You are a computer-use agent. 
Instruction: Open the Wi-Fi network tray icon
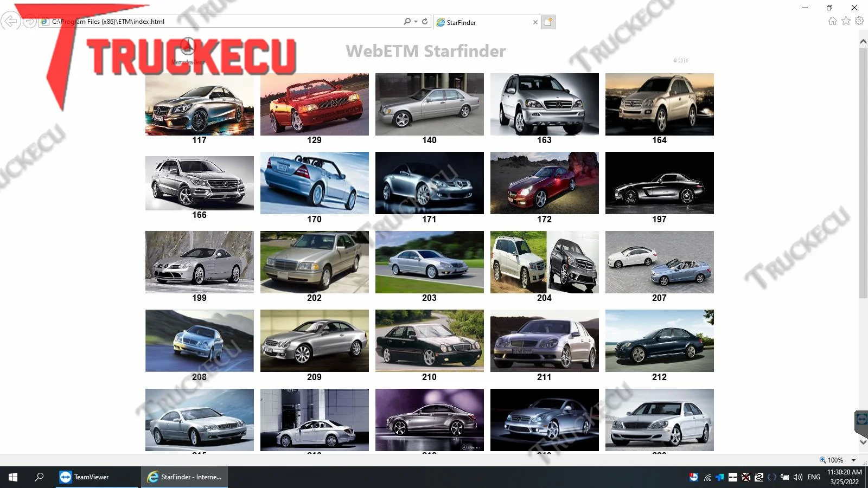[x=707, y=477]
